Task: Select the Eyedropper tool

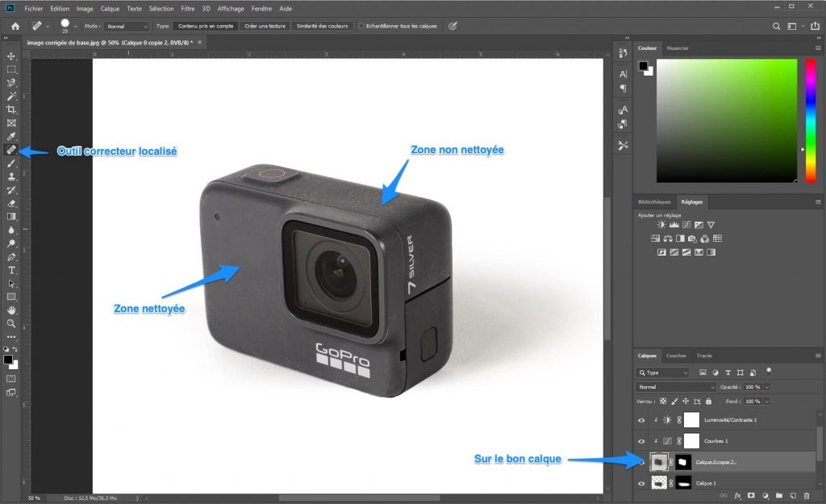Action: point(11,136)
